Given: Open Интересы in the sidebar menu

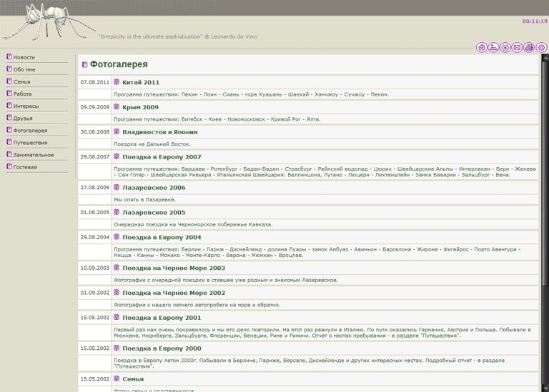Looking at the screenshot, I should pos(26,106).
